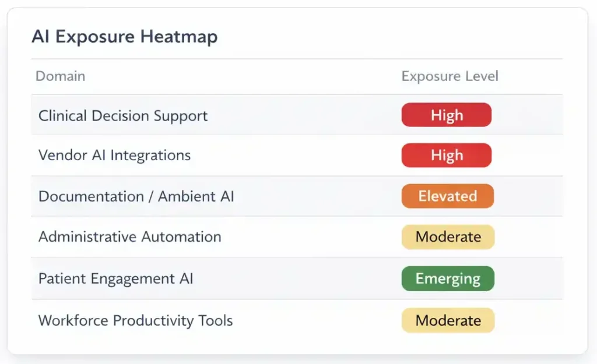Click Moderate badge for Workforce Productivity Tools
Viewport: 597px width, 364px height.
click(448, 320)
